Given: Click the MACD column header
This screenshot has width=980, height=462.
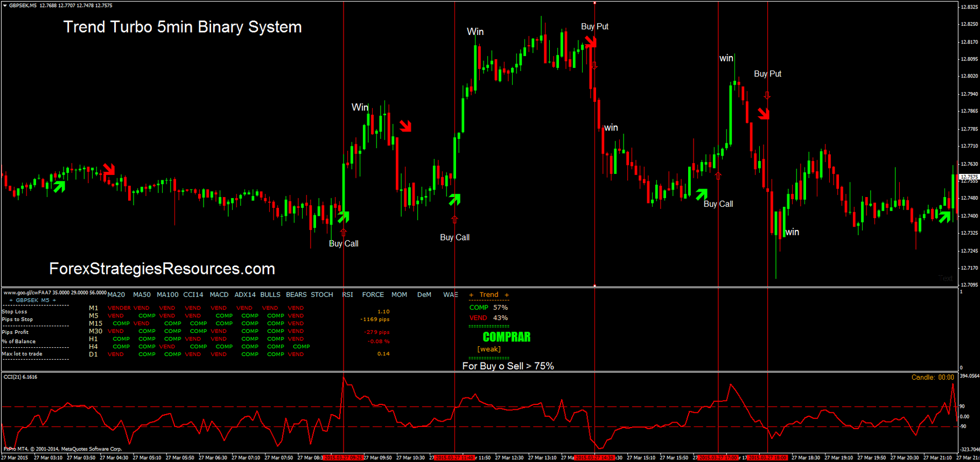Looking at the screenshot, I should 219,295.
